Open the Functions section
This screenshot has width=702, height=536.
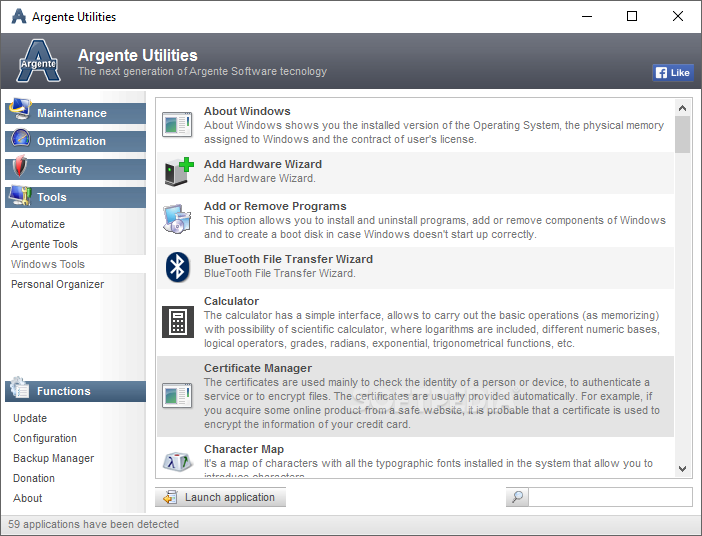coord(76,391)
